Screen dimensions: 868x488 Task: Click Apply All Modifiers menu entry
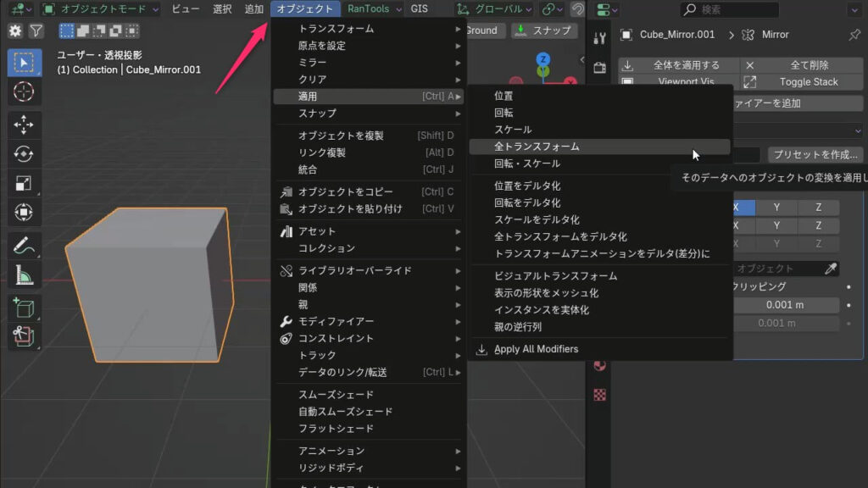pos(536,349)
